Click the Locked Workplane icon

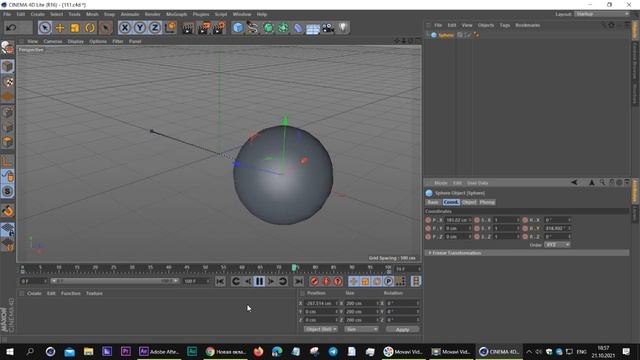[x=8, y=230]
